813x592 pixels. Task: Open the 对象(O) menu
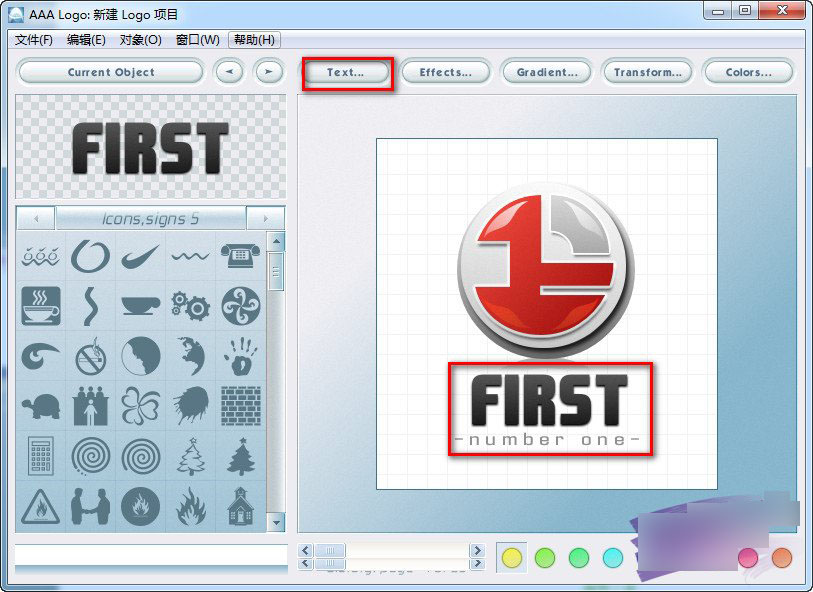pyautogui.click(x=141, y=40)
